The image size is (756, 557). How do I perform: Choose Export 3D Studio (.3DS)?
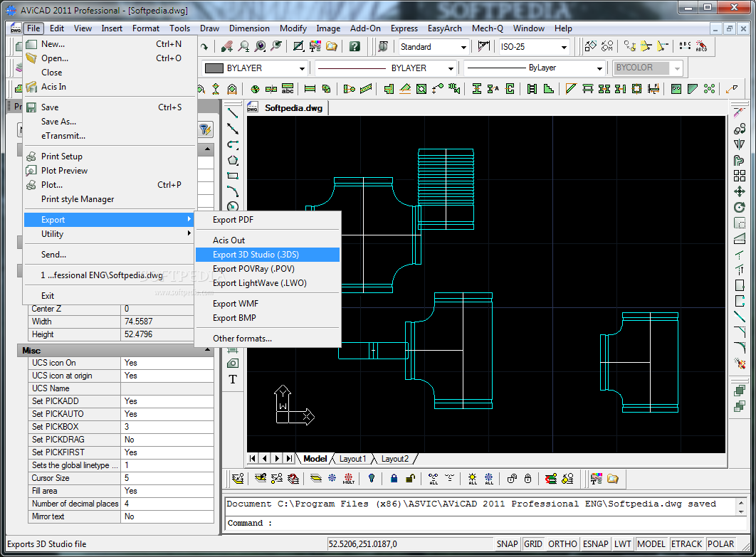268,255
